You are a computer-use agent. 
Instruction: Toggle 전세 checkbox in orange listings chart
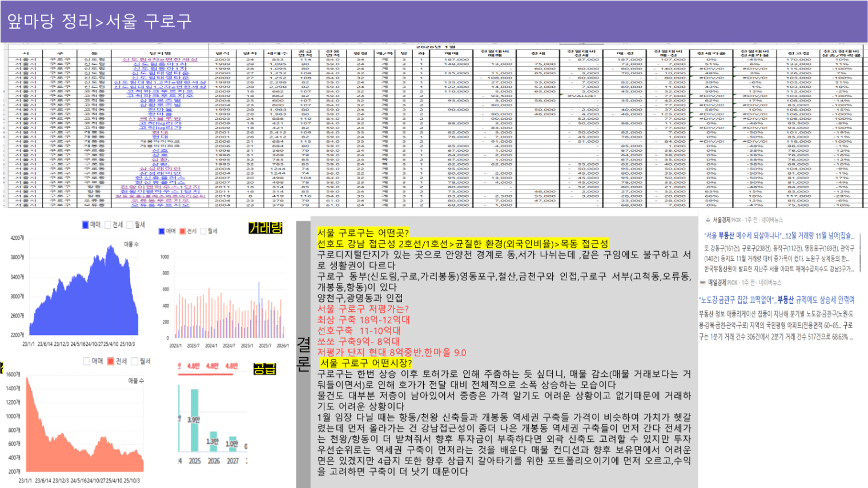pyautogui.click(x=111, y=361)
